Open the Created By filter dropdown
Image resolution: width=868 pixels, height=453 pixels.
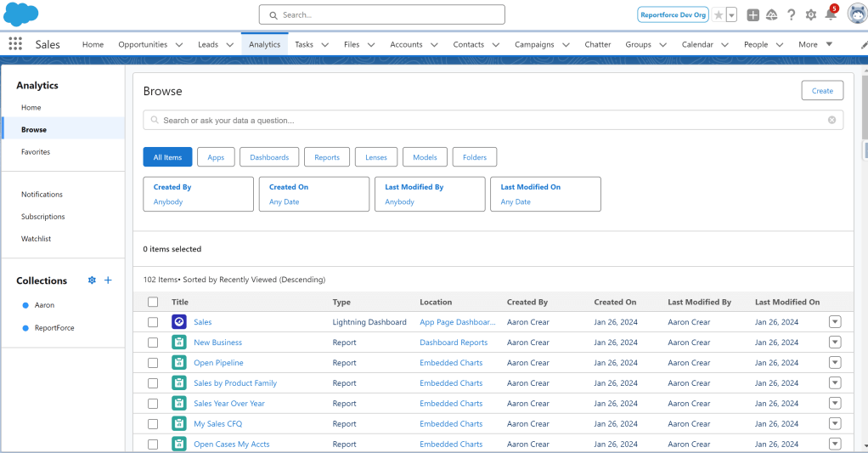pyautogui.click(x=198, y=194)
